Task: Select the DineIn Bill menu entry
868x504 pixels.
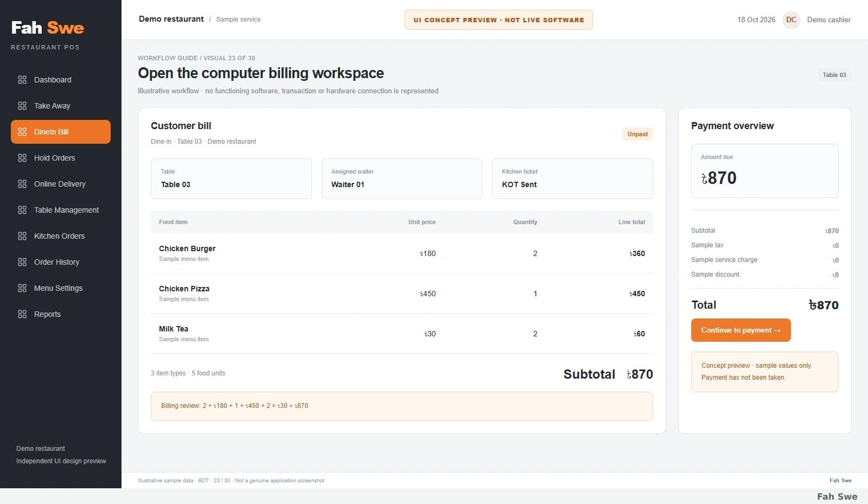Action: [61, 132]
